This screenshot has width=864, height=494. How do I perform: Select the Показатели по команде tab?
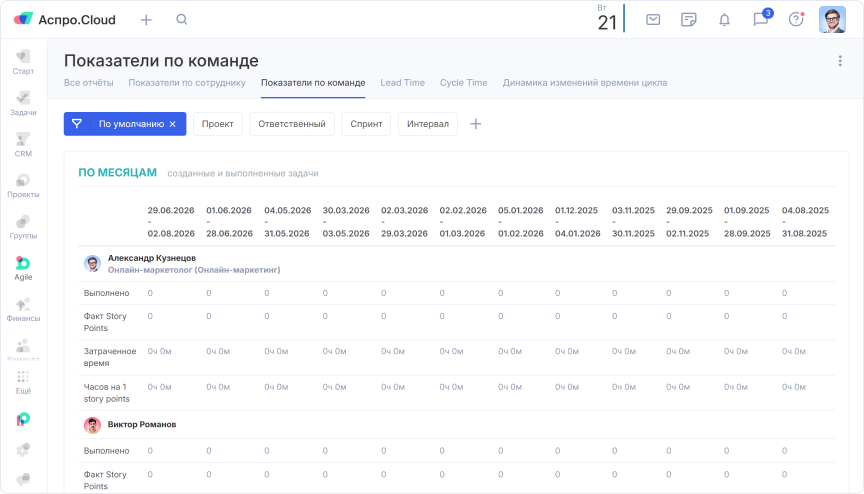(x=313, y=83)
